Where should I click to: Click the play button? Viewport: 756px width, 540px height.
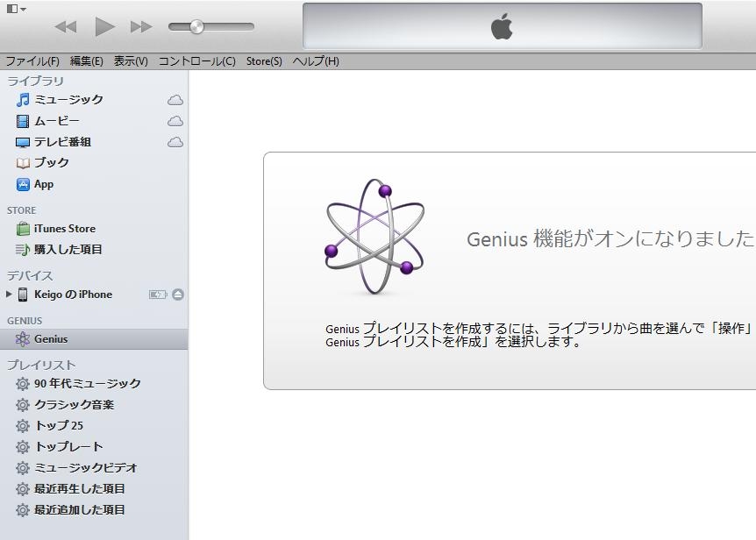104,26
